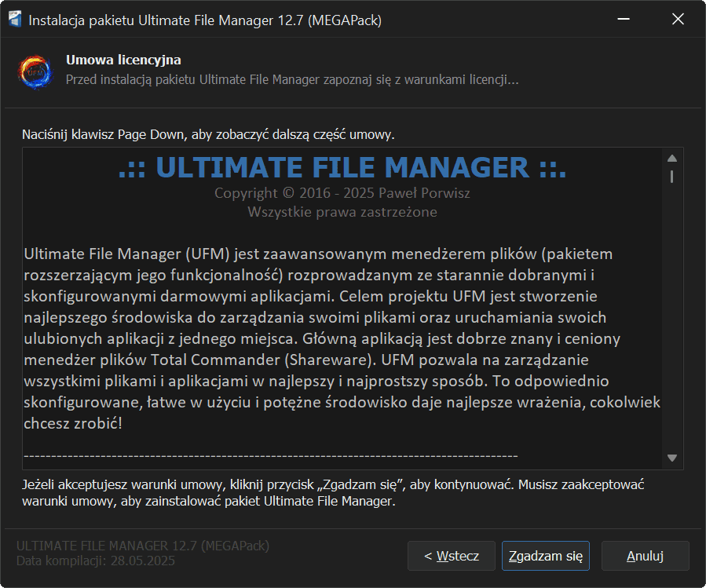Click the "Umowa licencyjna" header title
The height and width of the screenshot is (588, 706).
pyautogui.click(x=123, y=60)
